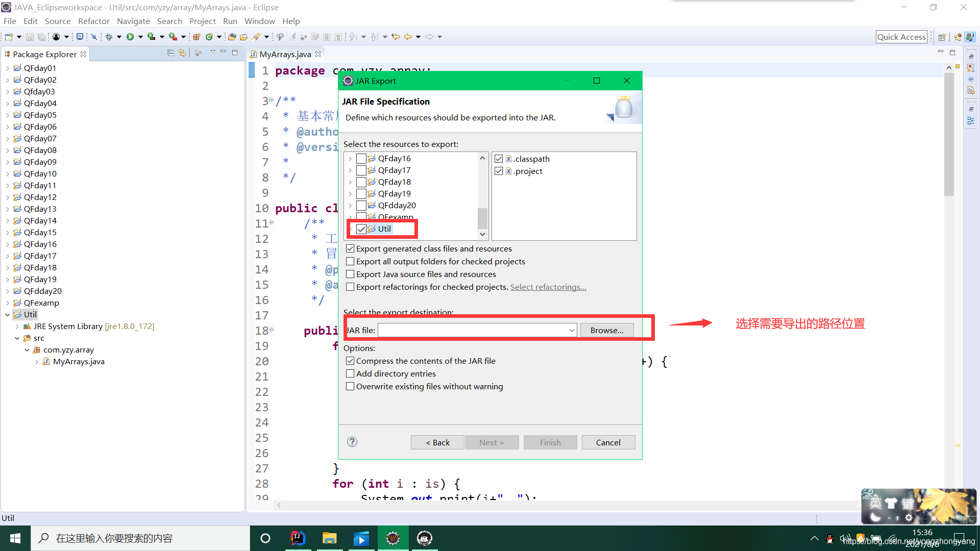This screenshot has width=980, height=551.
Task: Click the Save All toolbar icon
Action: 42,37
